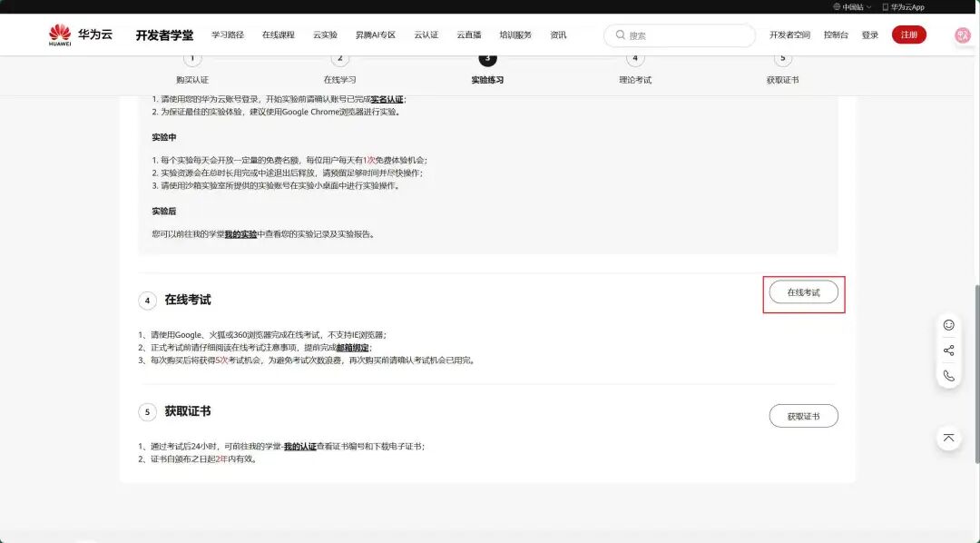Open the 资讯 menu
Viewport: 980px width, 543px height.
[558, 35]
